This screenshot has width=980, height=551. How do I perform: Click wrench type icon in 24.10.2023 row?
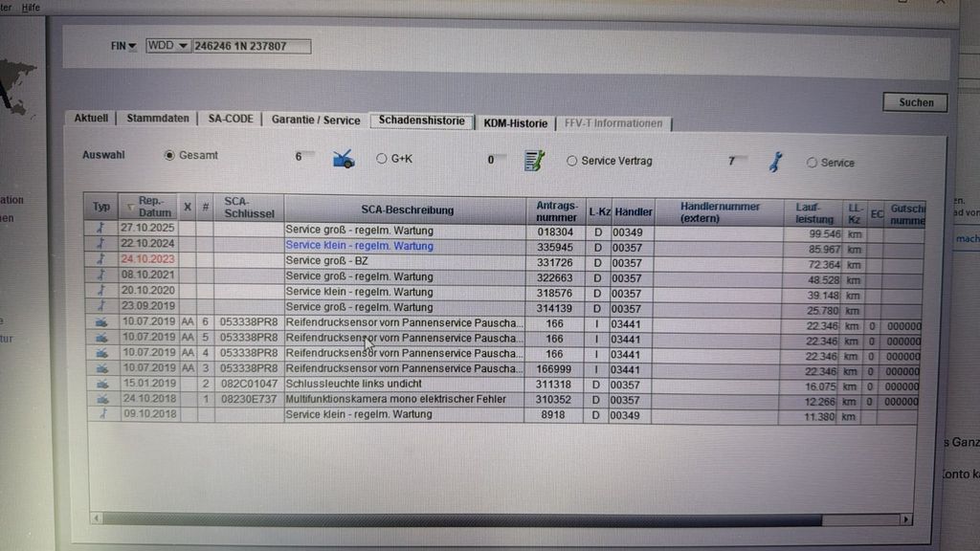coord(100,259)
